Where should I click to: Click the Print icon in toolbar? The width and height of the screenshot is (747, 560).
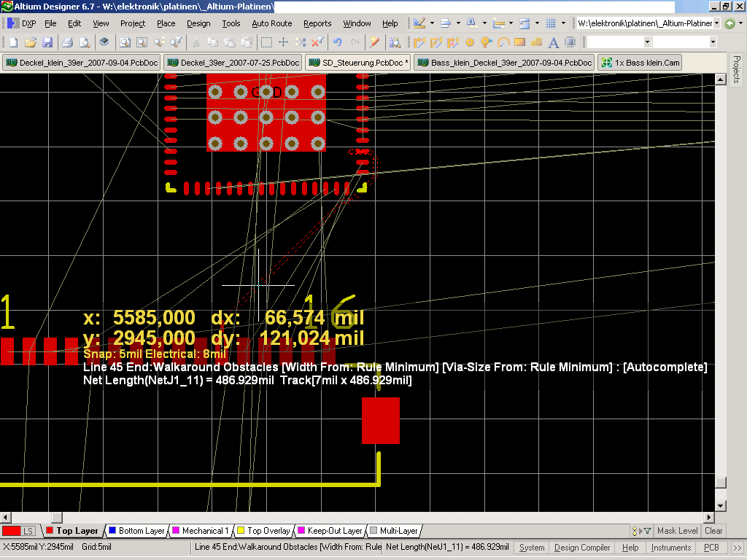tap(67, 42)
